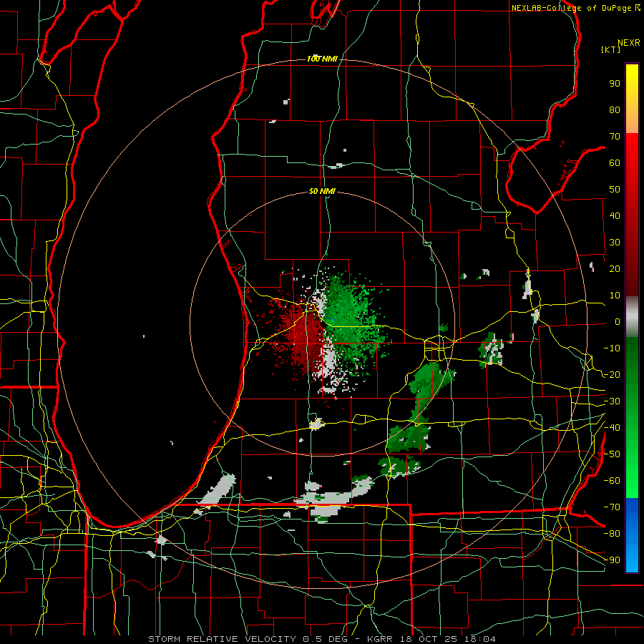Image resolution: width=644 pixels, height=644 pixels.
Task: Click the -20 value on velocity scale
Action: click(612, 375)
